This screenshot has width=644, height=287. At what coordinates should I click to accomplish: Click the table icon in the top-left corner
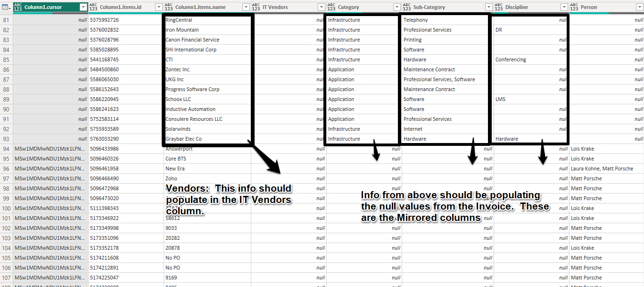[5, 7]
